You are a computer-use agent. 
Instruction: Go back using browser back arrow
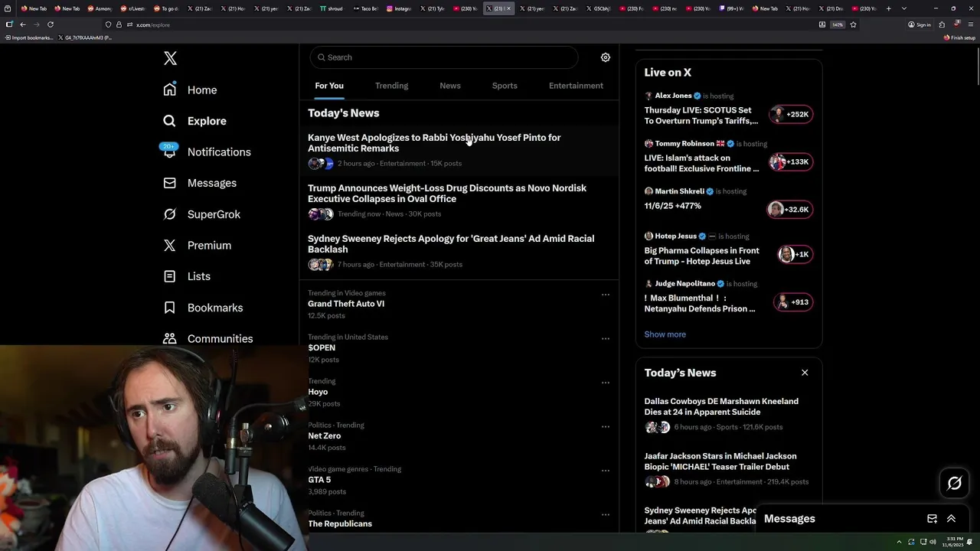23,24
